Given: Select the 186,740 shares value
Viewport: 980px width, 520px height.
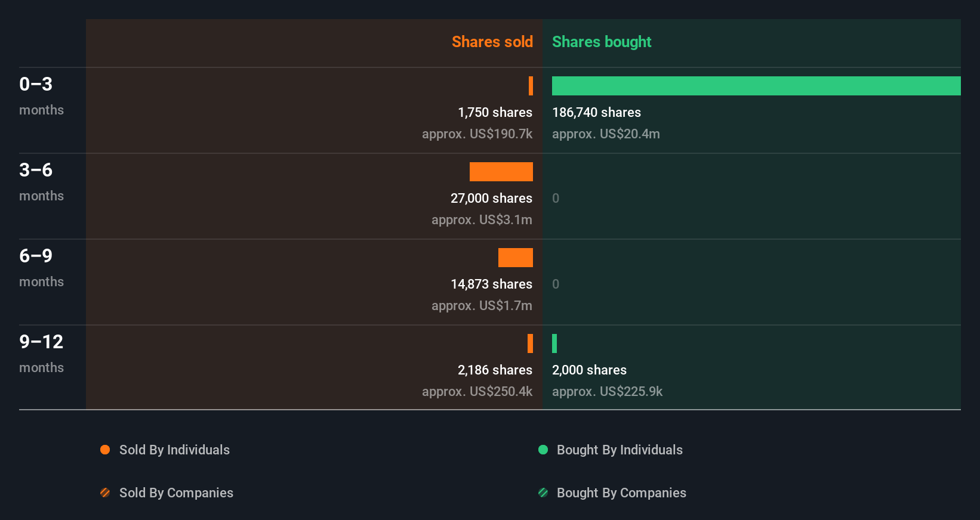Looking at the screenshot, I should click(596, 112).
